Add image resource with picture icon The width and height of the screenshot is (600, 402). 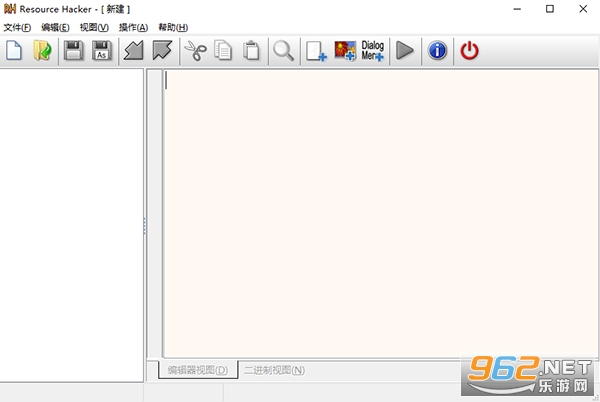(x=345, y=51)
